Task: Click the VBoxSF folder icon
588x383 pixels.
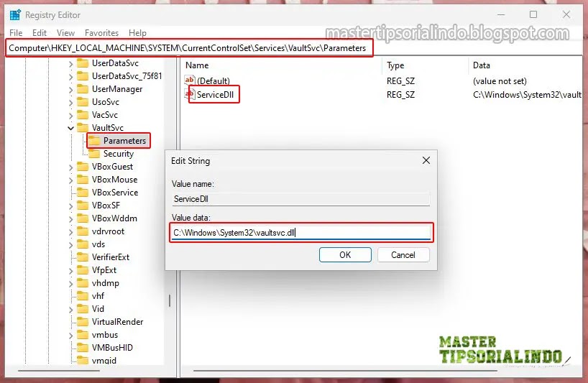Action: click(x=83, y=206)
